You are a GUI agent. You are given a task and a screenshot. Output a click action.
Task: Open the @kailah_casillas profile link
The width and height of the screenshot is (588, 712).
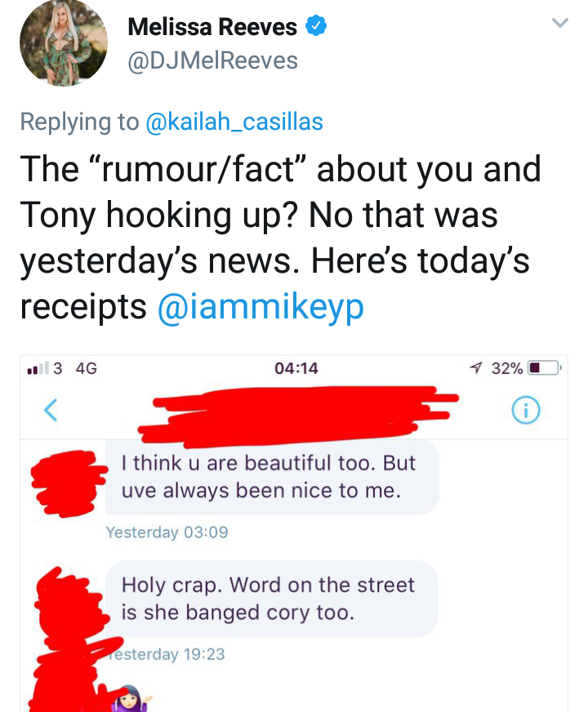coord(234,122)
